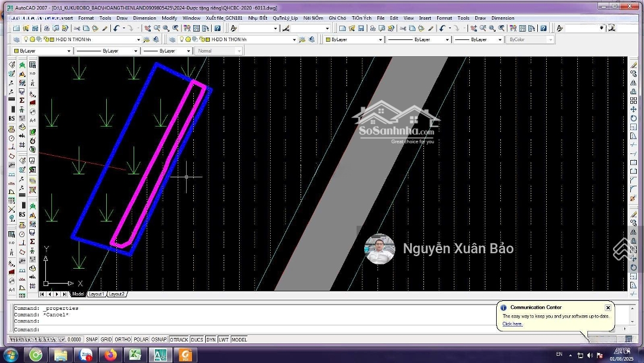Open the Modify menu

tap(169, 18)
